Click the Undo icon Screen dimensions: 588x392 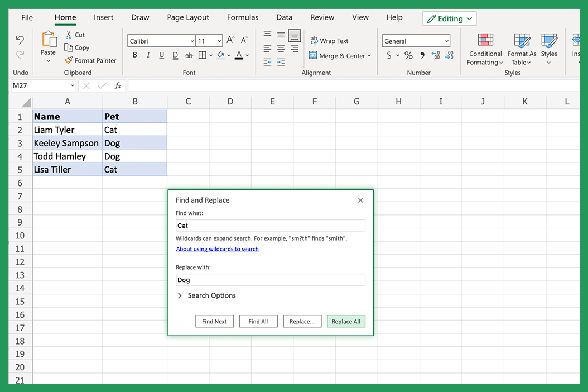[x=20, y=40]
